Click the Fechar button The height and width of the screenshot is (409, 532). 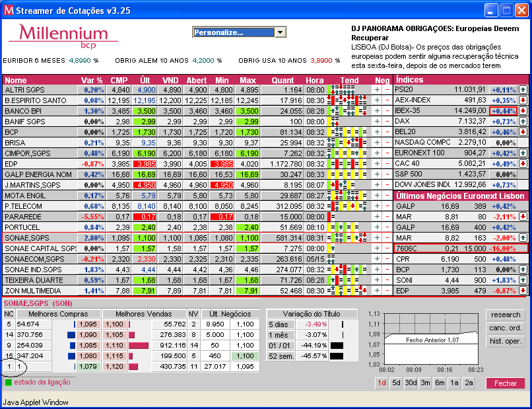point(505,383)
